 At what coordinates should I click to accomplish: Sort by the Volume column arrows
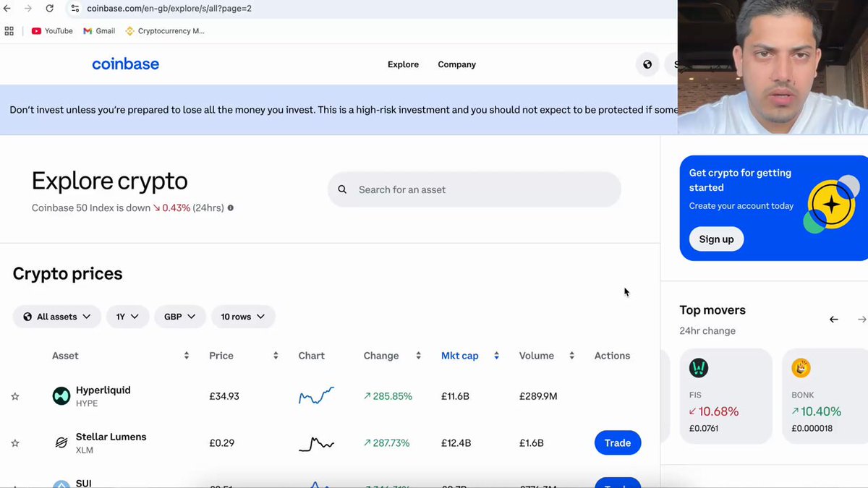click(x=571, y=356)
